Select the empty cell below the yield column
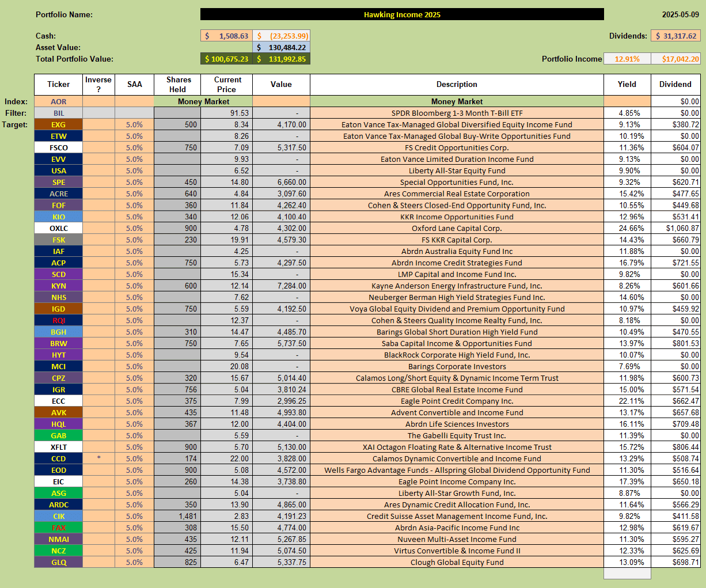This screenshot has height=588, width=706. tap(627, 574)
